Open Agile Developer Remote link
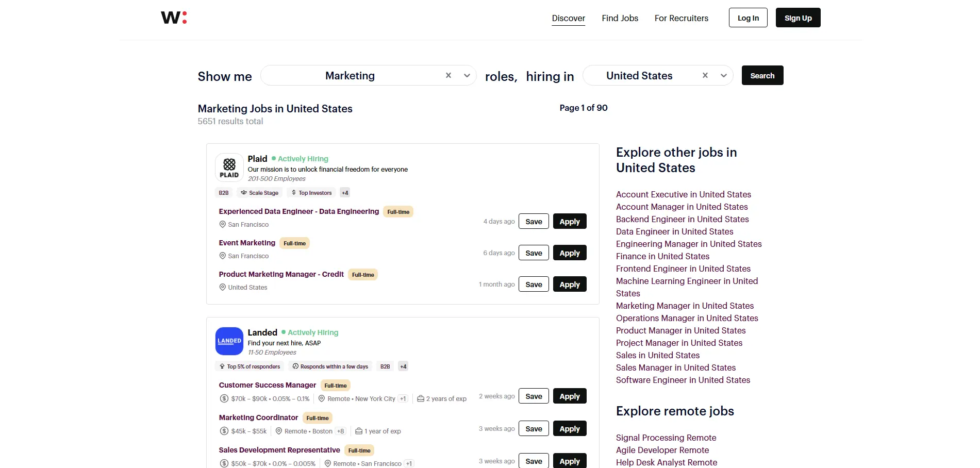This screenshot has width=980, height=468. [x=662, y=450]
